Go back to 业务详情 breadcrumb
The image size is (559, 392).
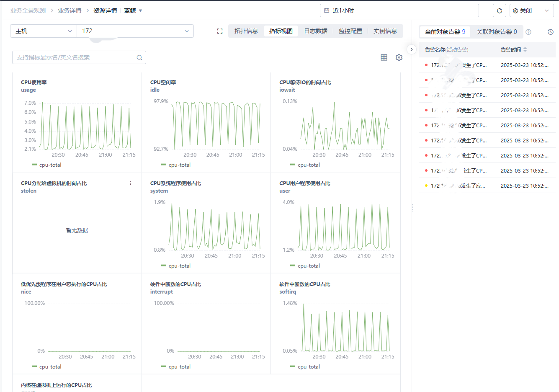[x=70, y=10]
